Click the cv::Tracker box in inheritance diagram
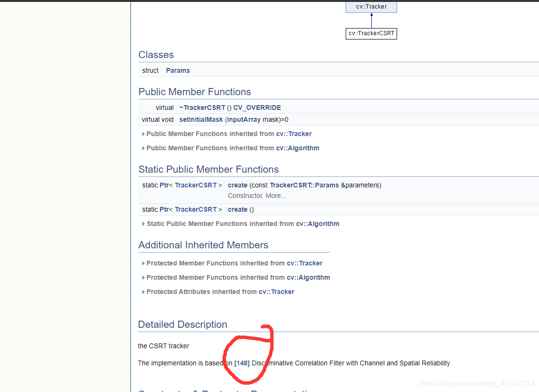539x392 pixels. 371,7
